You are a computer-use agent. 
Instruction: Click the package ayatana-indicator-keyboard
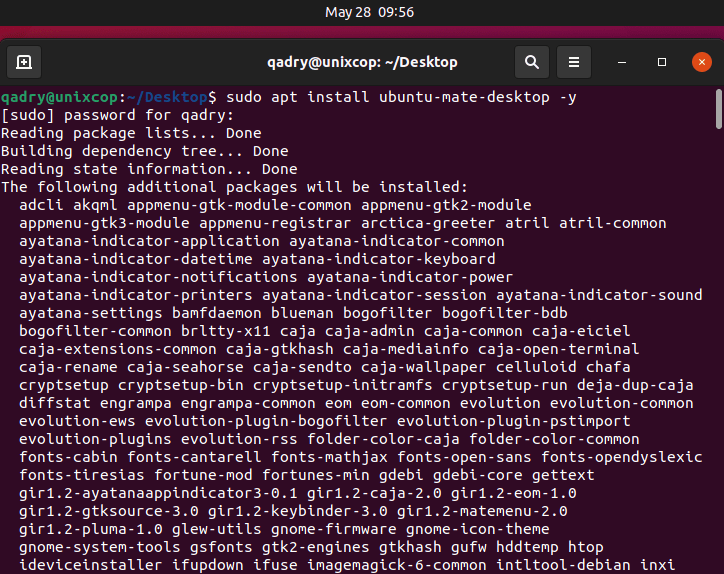point(379,260)
